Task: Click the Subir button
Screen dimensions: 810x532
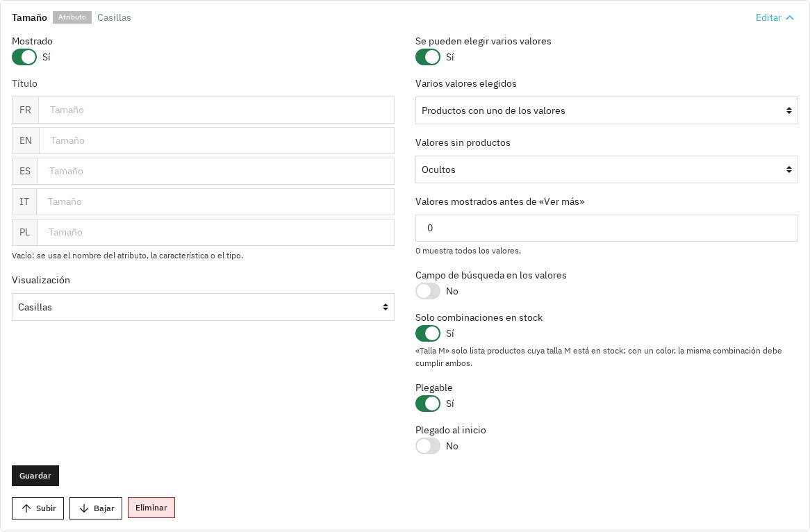Action: coord(38,509)
